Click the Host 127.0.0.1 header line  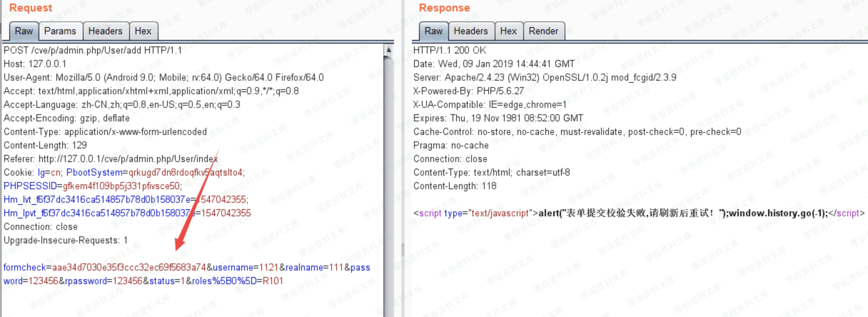tap(35, 64)
